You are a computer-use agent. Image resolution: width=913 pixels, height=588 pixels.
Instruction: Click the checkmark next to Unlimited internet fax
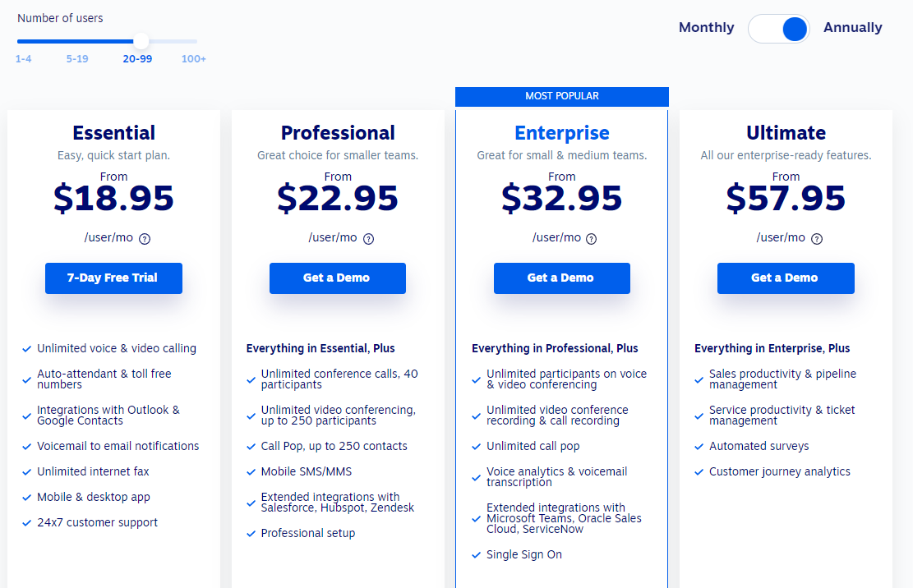pos(26,472)
